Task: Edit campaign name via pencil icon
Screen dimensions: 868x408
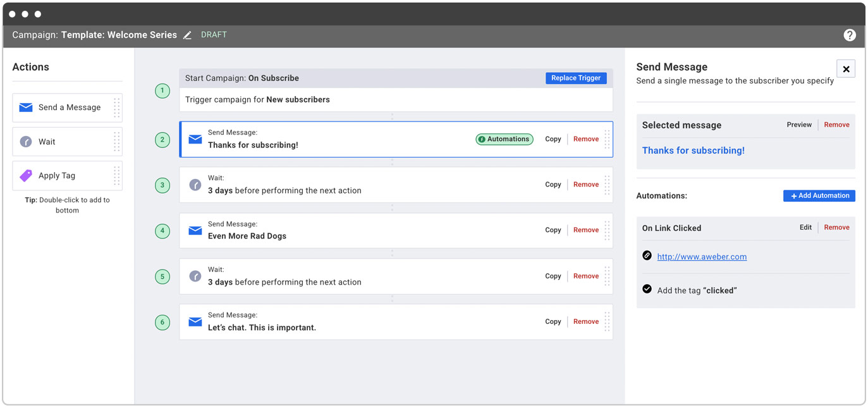Action: click(x=187, y=35)
